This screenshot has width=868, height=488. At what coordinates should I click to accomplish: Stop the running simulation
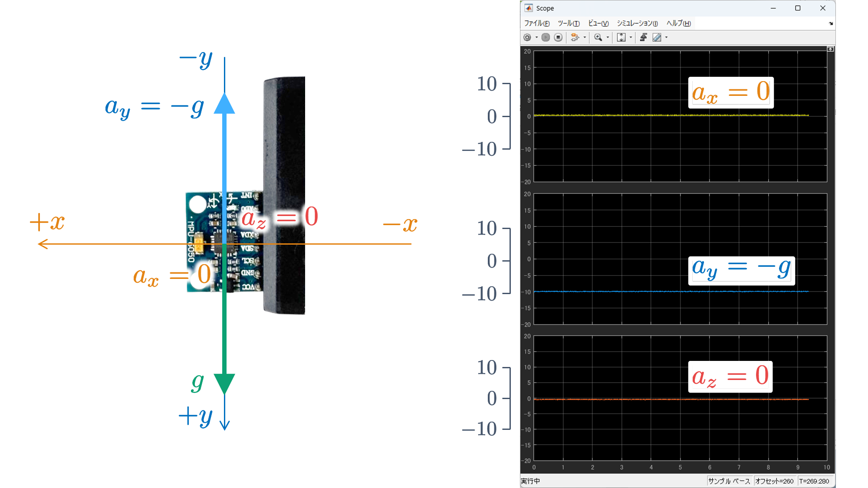[559, 37]
